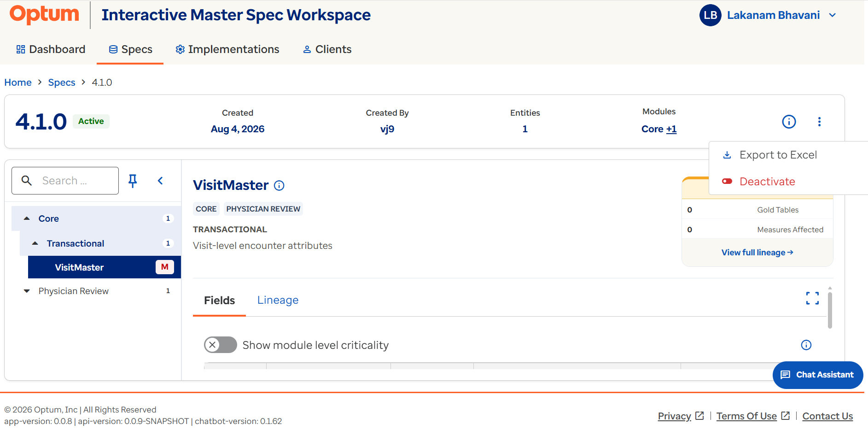Switch to the Lineage tab

point(278,300)
